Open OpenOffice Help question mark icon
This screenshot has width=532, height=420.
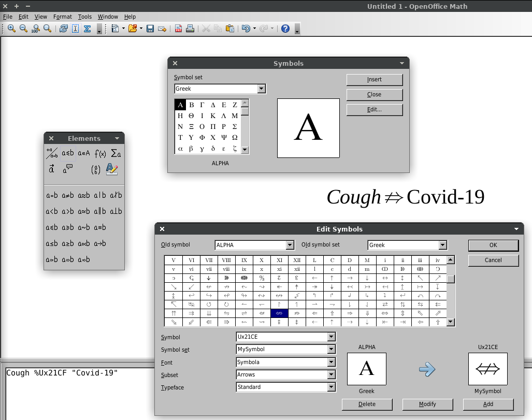(285, 28)
